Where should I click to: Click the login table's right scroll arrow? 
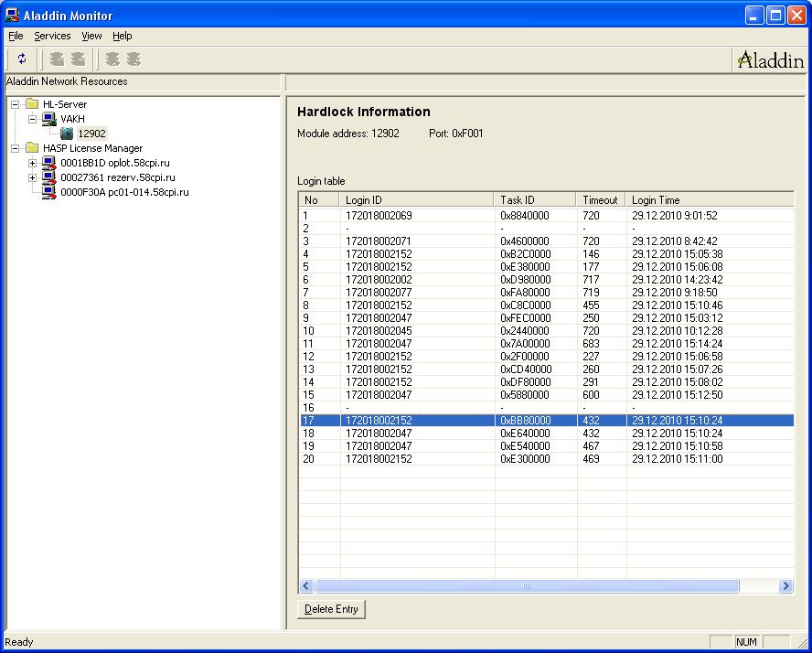786,585
